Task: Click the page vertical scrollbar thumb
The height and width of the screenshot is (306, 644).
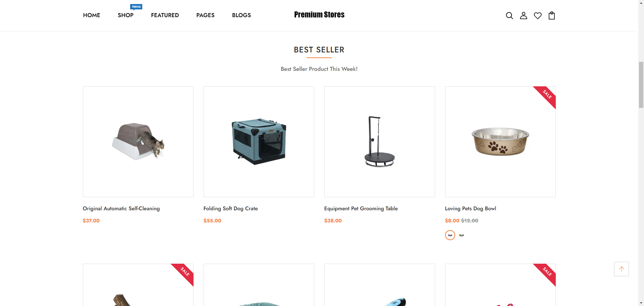Action: coord(641,85)
